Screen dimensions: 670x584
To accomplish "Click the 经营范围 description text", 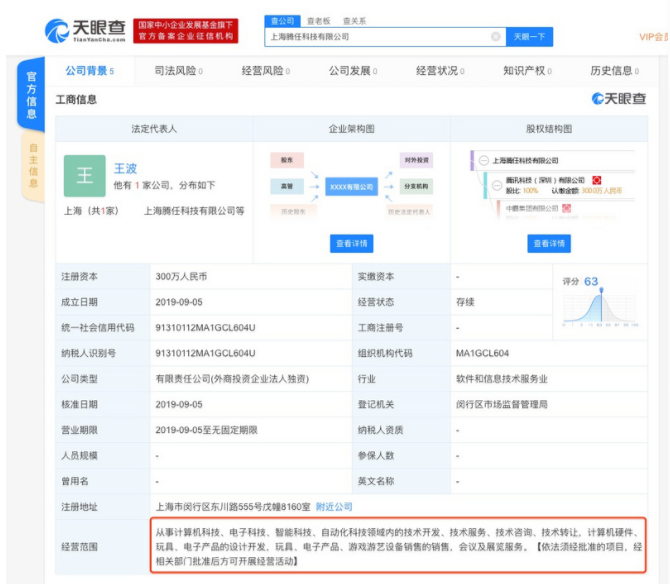I will click(x=398, y=546).
